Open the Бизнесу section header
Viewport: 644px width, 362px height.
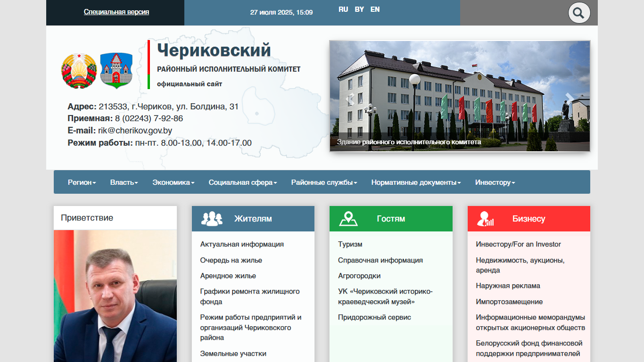pos(529,219)
